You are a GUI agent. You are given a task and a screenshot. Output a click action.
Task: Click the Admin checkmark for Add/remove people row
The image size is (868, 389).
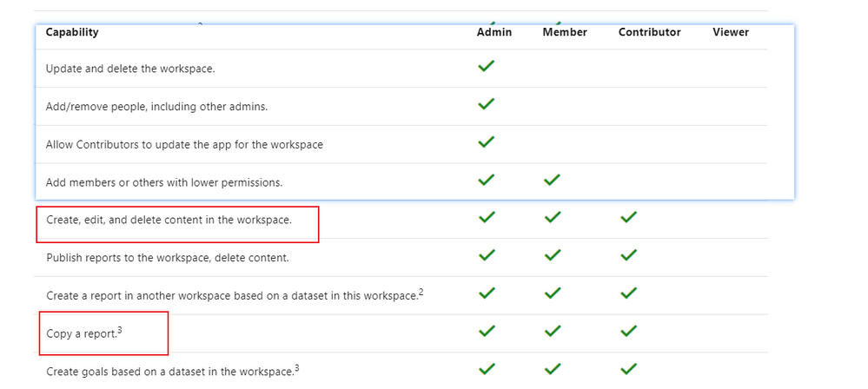pyautogui.click(x=486, y=104)
